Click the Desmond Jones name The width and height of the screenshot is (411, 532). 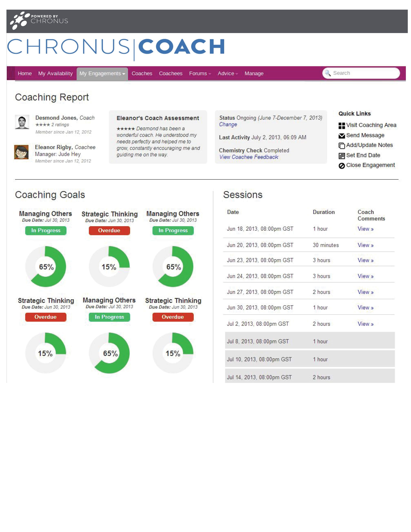pos(56,118)
